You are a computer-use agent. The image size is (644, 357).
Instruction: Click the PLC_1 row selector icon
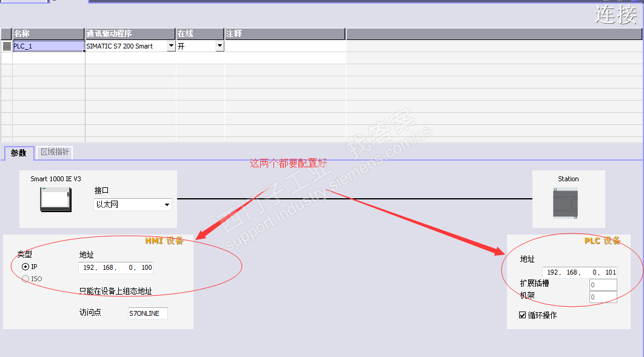click(7, 46)
